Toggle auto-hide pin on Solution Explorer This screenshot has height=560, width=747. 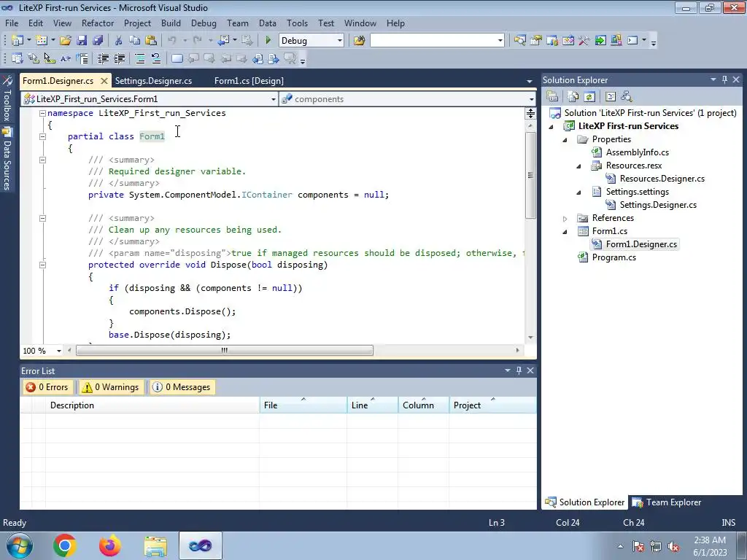click(x=724, y=79)
